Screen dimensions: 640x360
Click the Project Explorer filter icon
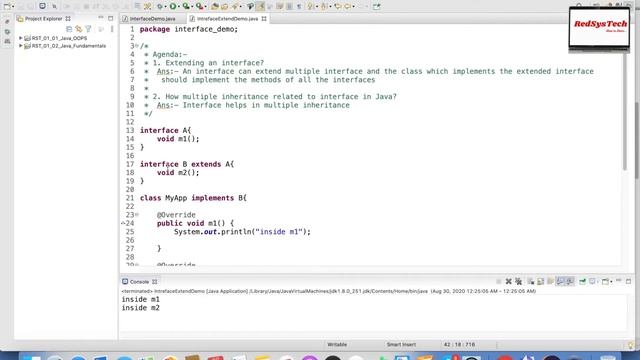pos(88,29)
